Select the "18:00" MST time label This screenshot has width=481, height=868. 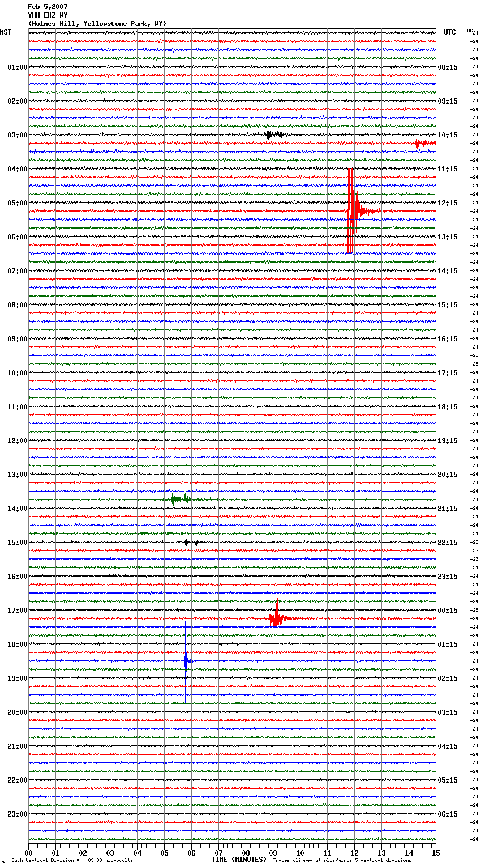[x=18, y=644]
